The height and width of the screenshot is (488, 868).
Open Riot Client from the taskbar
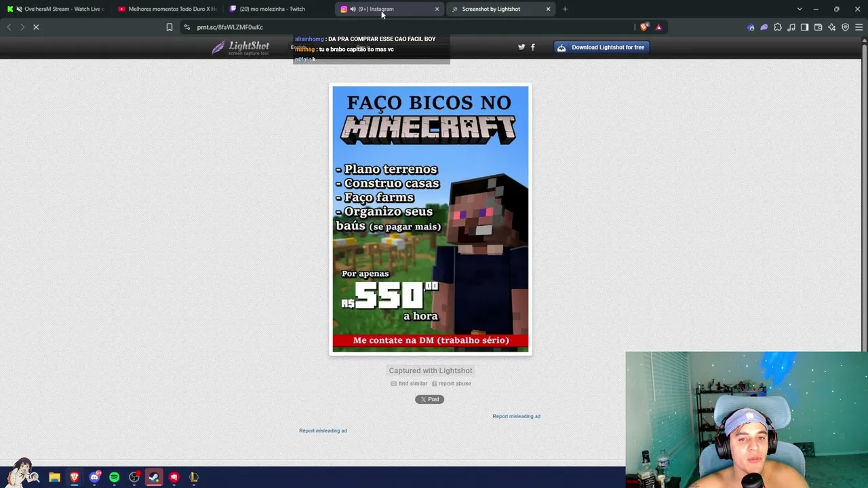pyautogui.click(x=174, y=477)
